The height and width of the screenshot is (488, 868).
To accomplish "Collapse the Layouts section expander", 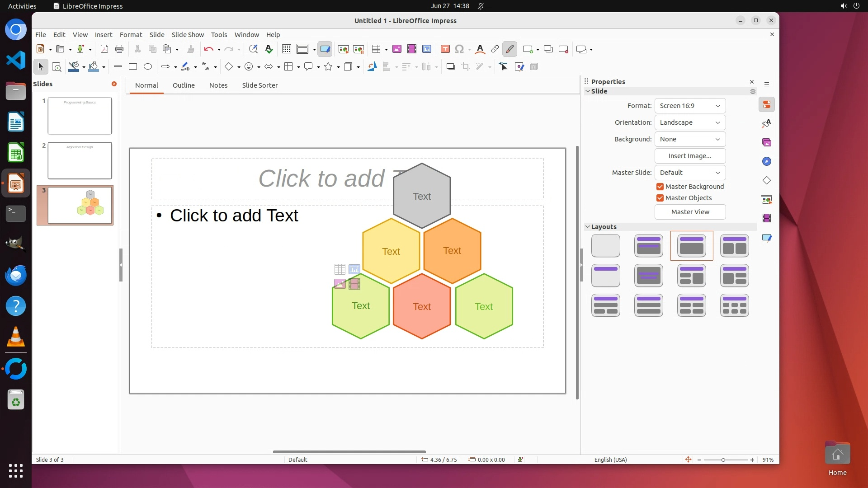I will pos(588,227).
